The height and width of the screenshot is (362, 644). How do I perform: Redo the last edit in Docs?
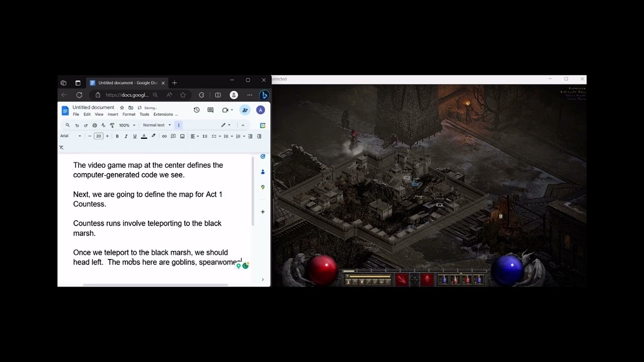(x=86, y=125)
